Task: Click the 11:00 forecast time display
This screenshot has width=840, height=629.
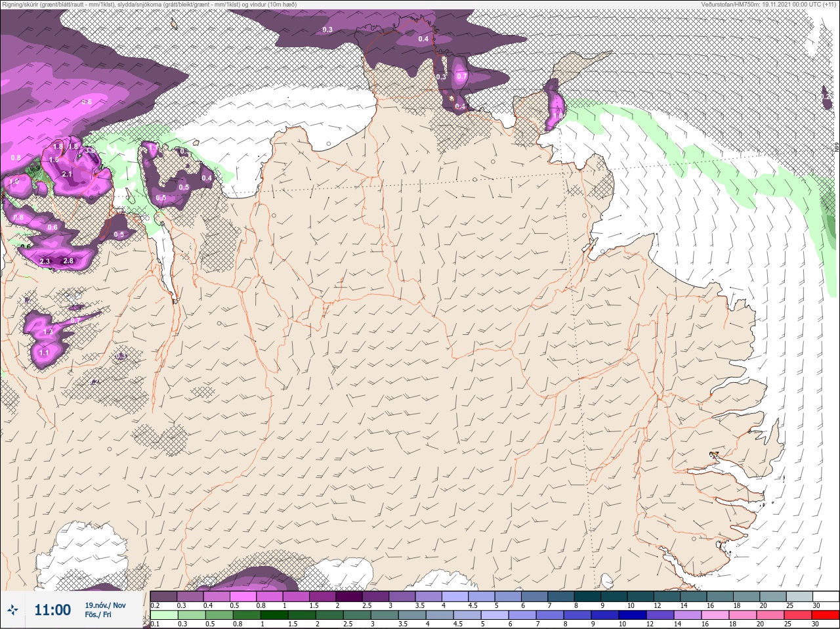Action: tap(52, 610)
